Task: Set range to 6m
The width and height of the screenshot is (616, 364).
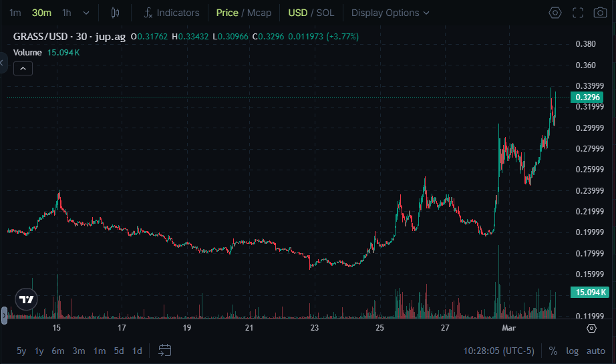Action: [58, 351]
